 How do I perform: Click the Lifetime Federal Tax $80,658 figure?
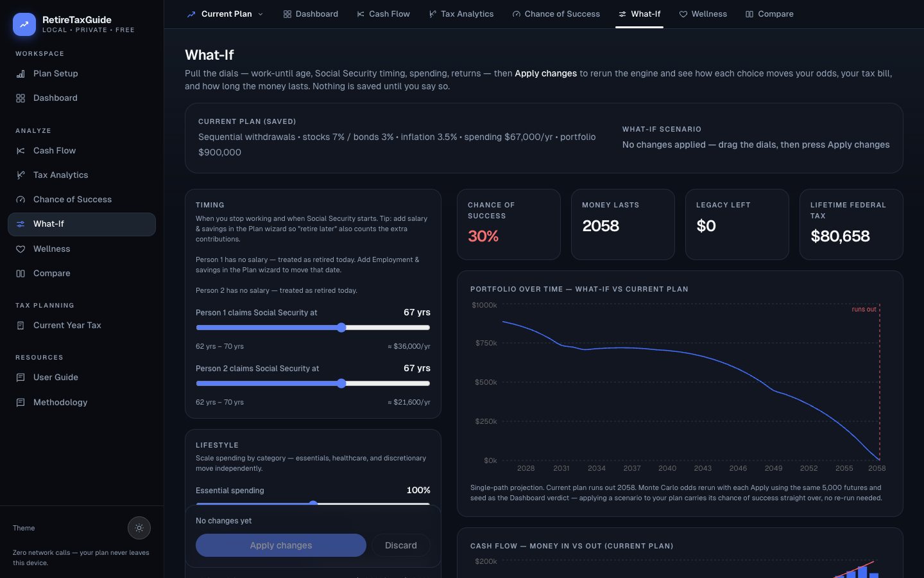[x=840, y=236]
